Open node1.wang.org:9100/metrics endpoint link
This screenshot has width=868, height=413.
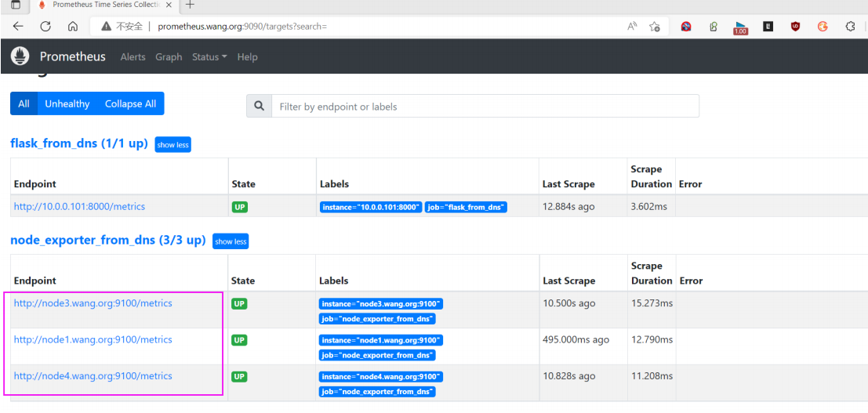pos(93,340)
